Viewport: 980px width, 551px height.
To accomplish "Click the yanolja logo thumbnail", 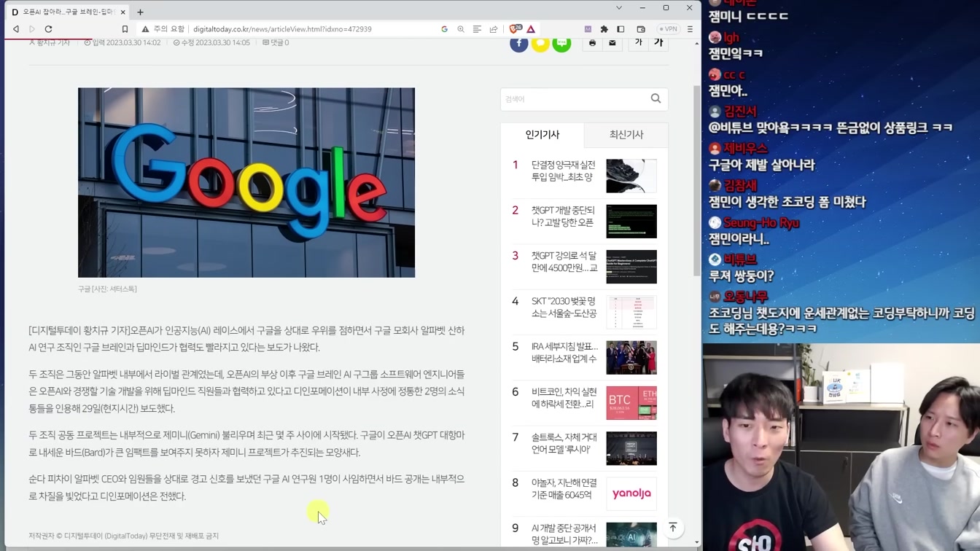I will tap(631, 493).
